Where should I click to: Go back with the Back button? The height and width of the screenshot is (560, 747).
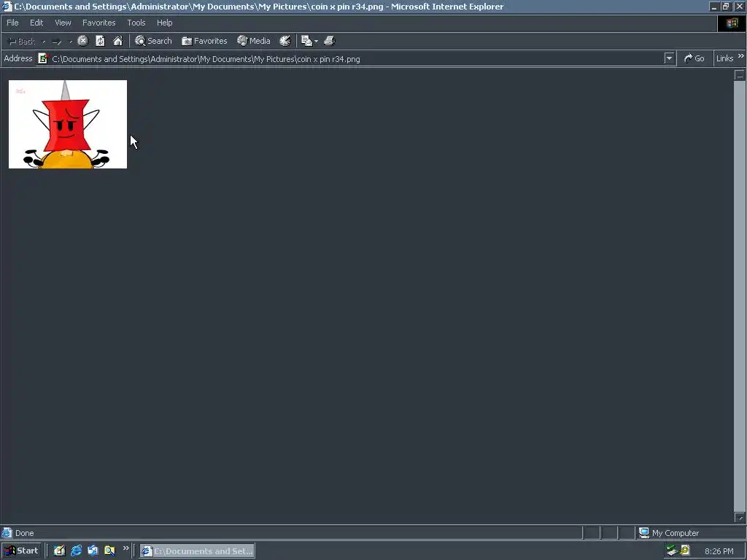[21, 42]
